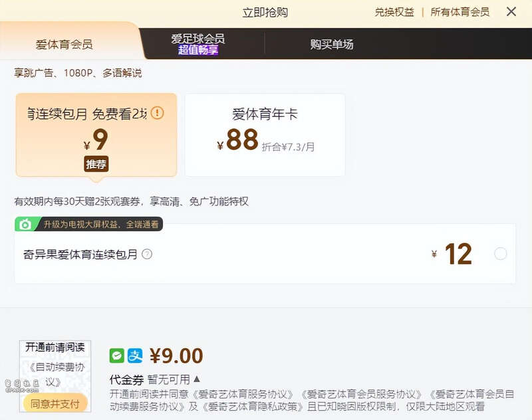Click the green TV camera badge icon
This screenshot has height=420, width=532.
pyautogui.click(x=25, y=225)
